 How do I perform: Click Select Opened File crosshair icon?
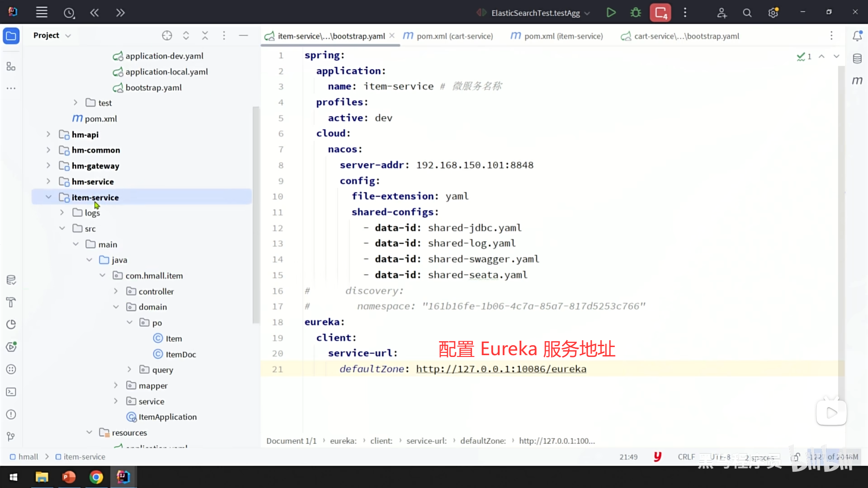point(167,36)
